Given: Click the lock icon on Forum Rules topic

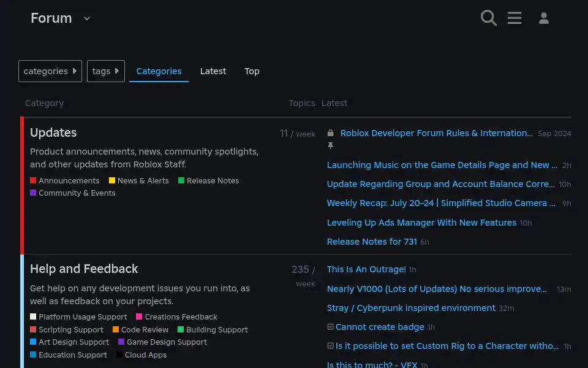Looking at the screenshot, I should (330, 133).
